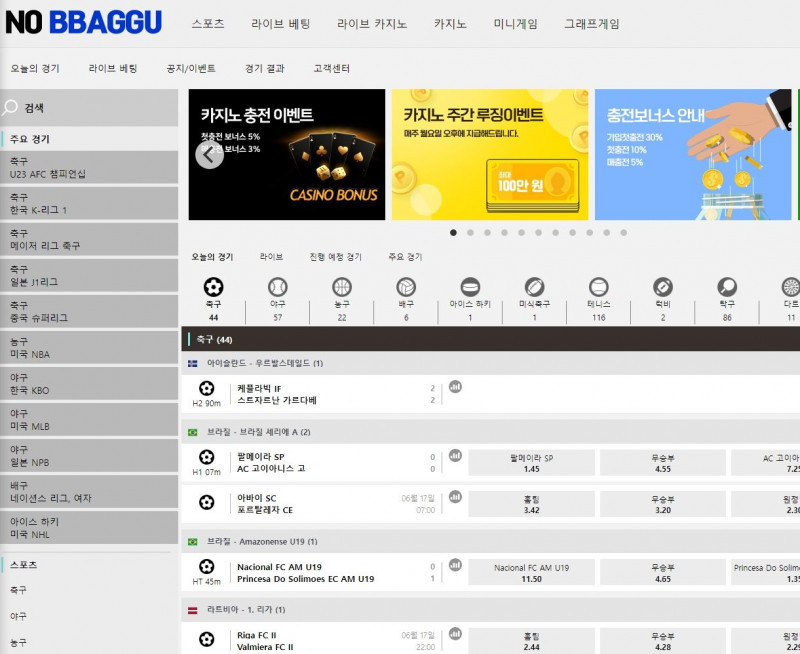Choose the 탁구 table tennis icon
Image resolution: width=800 pixels, height=654 pixels.
[x=726, y=288]
